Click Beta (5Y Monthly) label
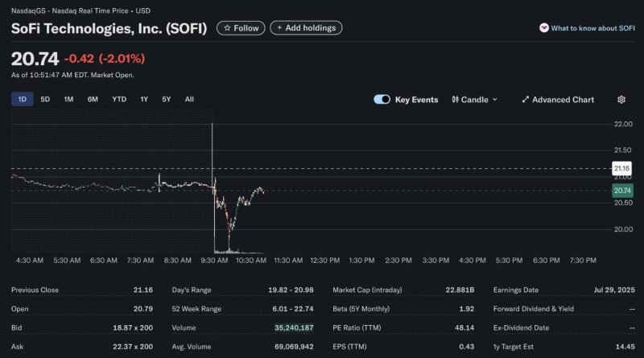The height and width of the screenshot is (358, 644). point(361,309)
